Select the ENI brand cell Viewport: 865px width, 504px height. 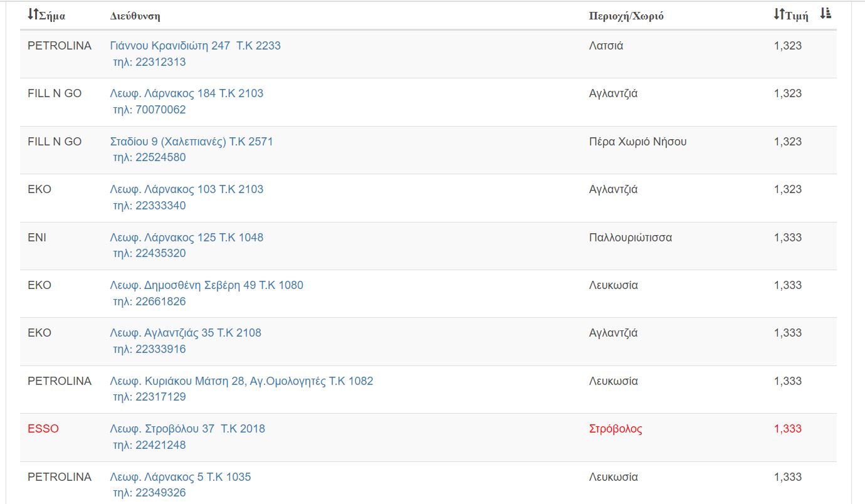tap(37, 238)
